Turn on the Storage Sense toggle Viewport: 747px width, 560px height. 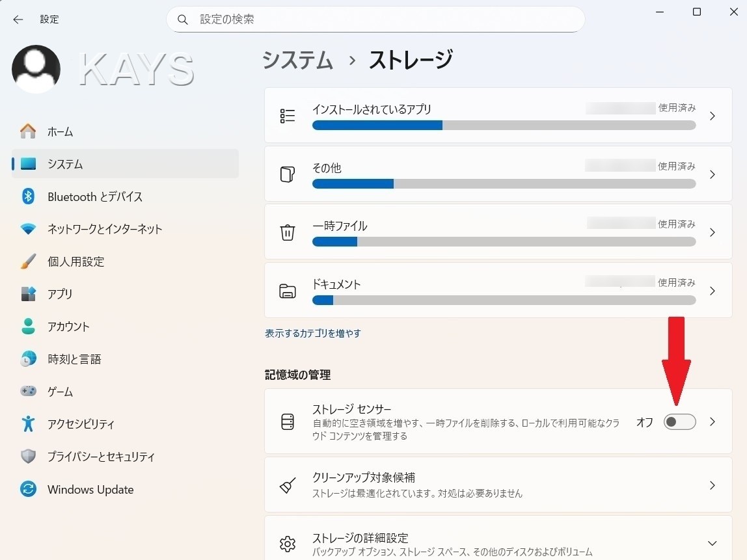click(679, 422)
